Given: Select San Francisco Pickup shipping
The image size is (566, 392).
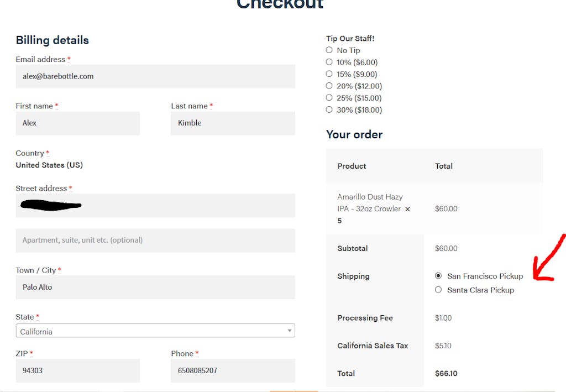Looking at the screenshot, I should [x=439, y=276].
